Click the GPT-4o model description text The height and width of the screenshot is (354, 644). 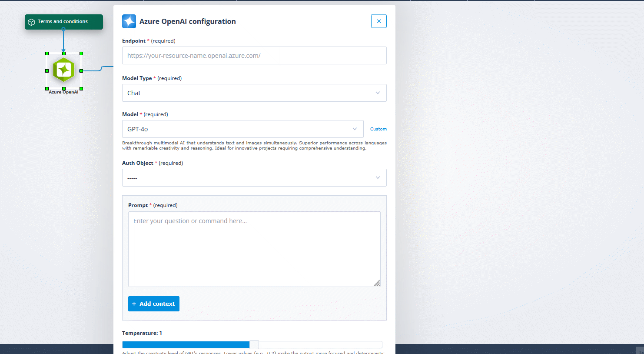click(254, 146)
